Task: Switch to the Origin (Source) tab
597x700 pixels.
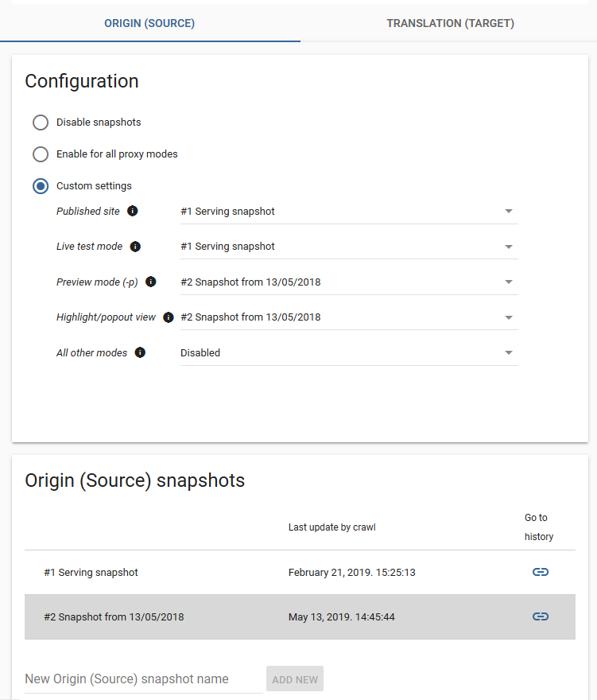Action: (x=150, y=23)
